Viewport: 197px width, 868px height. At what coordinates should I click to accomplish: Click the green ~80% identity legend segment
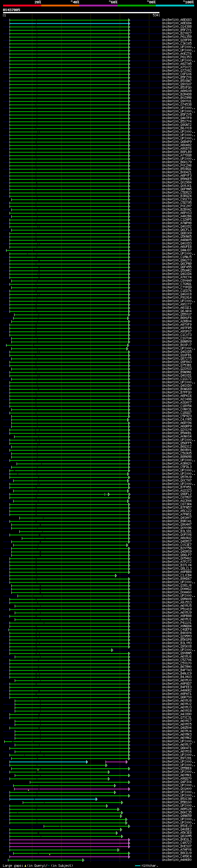137,6
